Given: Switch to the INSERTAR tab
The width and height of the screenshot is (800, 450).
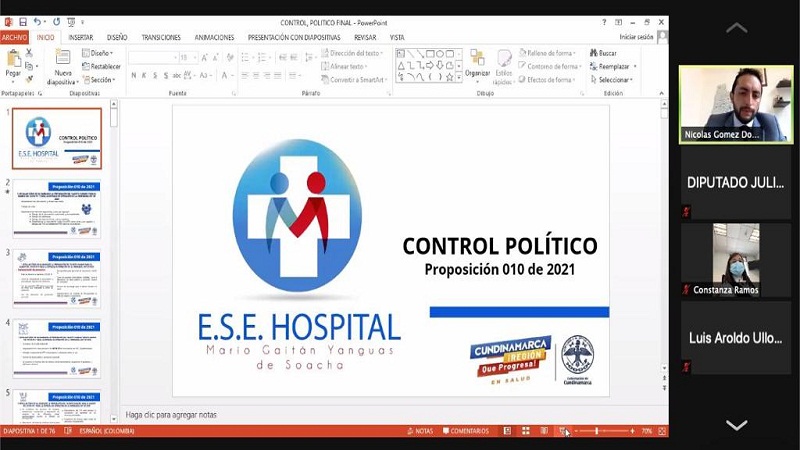Looking at the screenshot, I should [81, 37].
